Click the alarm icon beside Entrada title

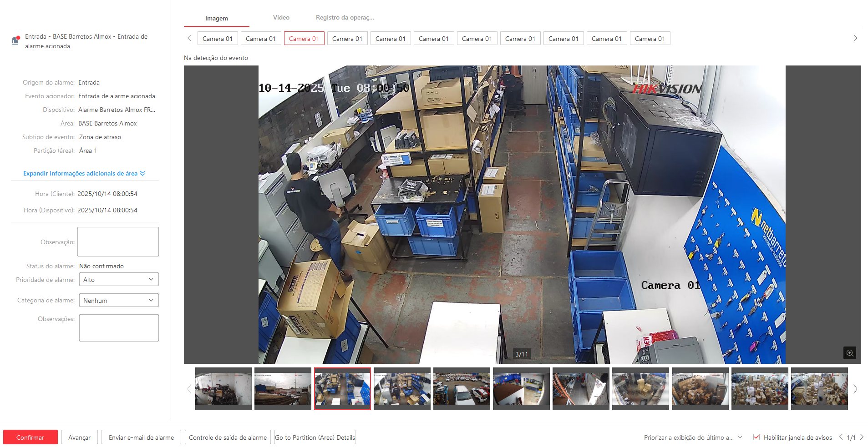[x=15, y=40]
